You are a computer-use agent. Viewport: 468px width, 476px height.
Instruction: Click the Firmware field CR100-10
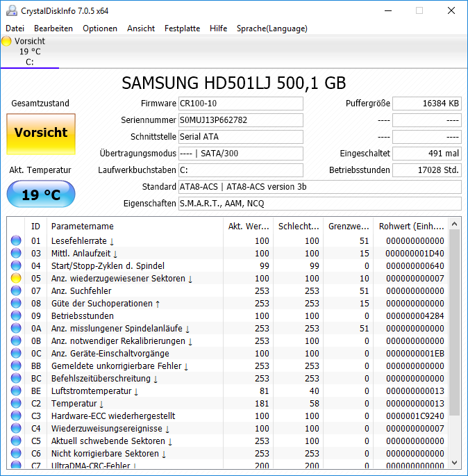pos(241,104)
